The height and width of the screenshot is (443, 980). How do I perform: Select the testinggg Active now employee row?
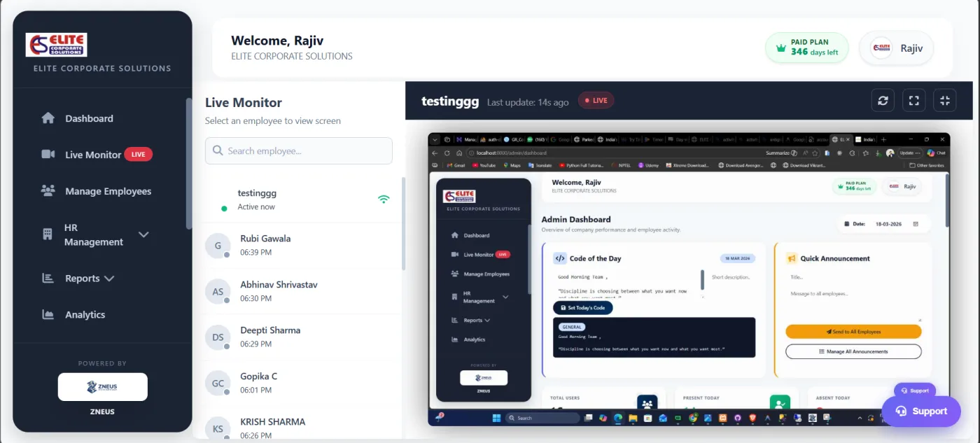(302, 199)
